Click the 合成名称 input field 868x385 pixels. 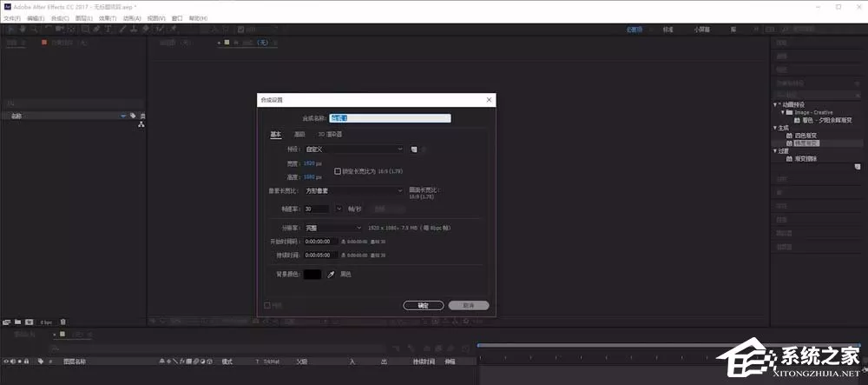[391, 118]
